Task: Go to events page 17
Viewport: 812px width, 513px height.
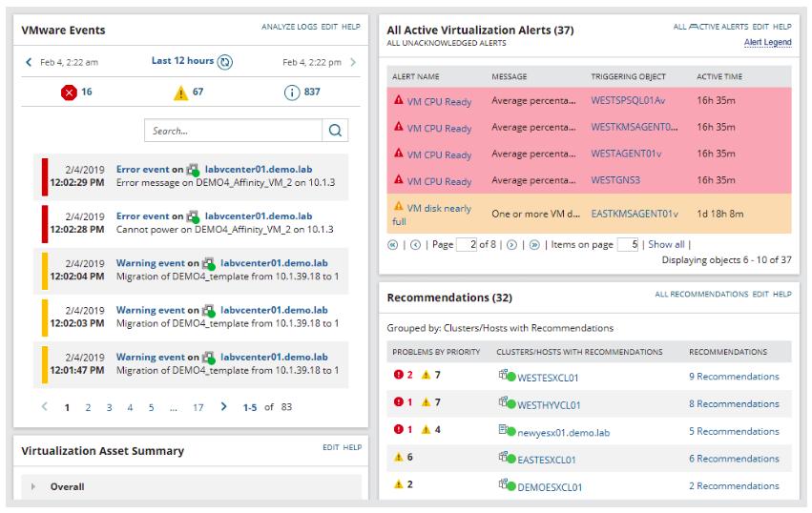Action: coord(198,408)
